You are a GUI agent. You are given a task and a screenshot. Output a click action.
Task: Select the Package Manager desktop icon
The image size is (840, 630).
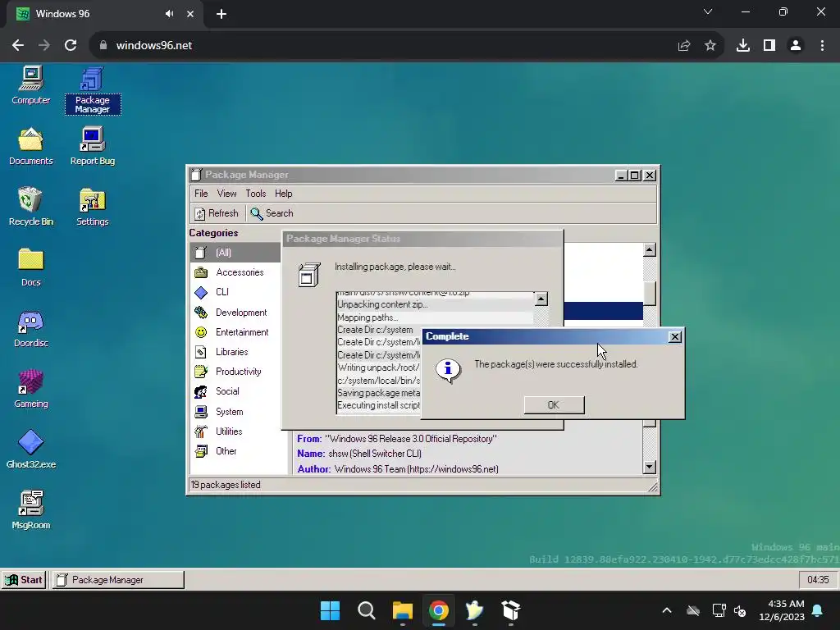point(92,90)
